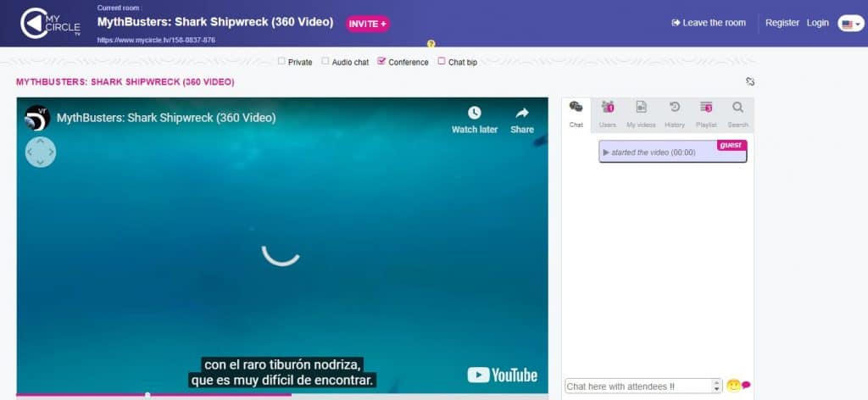Click the pink send message bubble icon
The width and height of the screenshot is (868, 400).
(746, 385)
